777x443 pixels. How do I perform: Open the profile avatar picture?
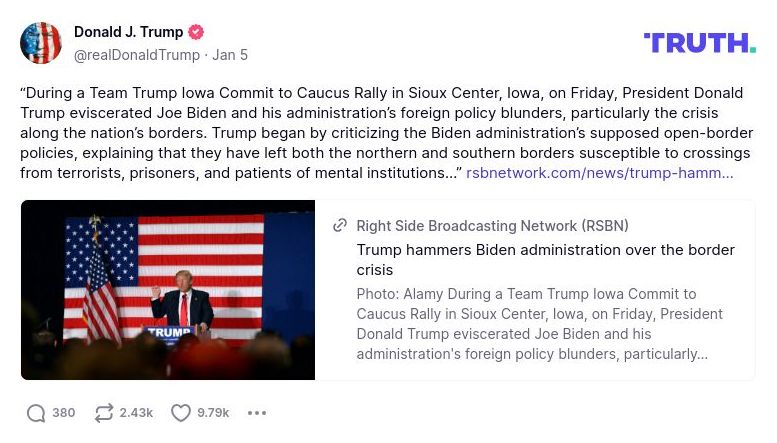[x=41, y=43]
